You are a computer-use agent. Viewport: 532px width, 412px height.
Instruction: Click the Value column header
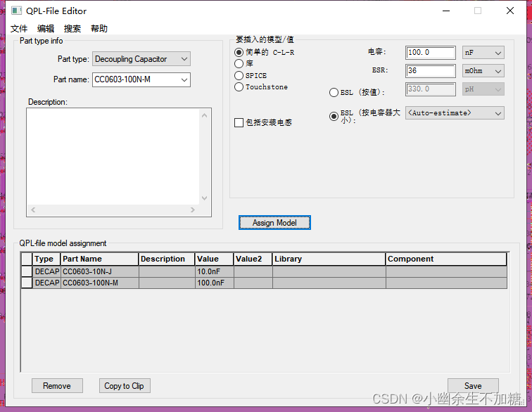point(214,259)
